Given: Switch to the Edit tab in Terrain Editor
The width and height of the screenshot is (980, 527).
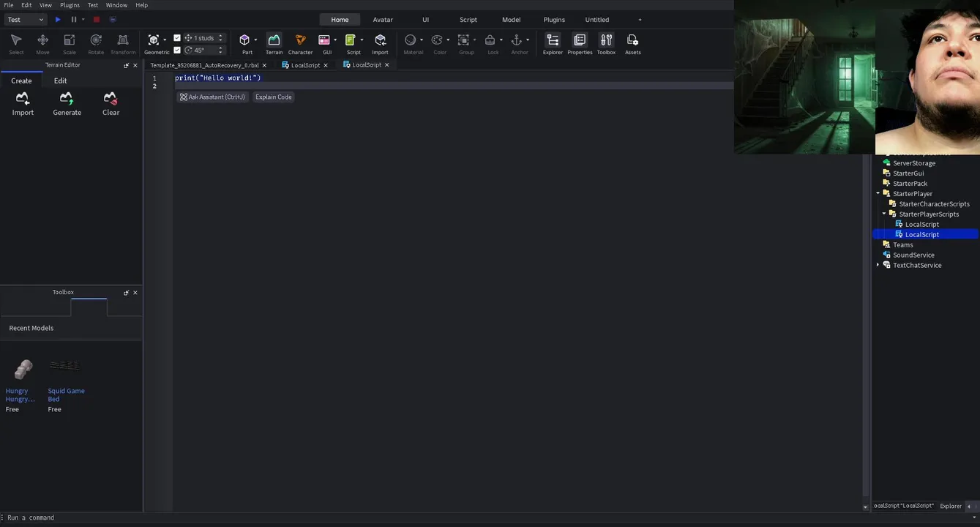Looking at the screenshot, I should coord(61,81).
